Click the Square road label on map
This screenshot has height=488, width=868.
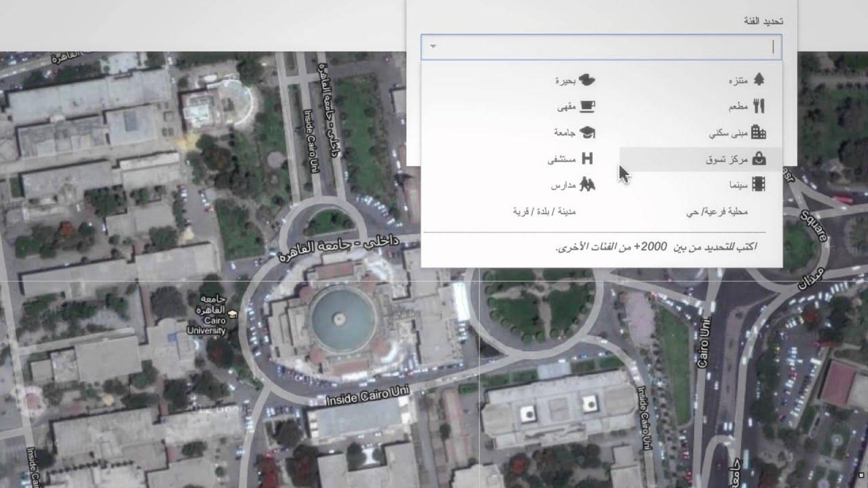pyautogui.click(x=813, y=224)
